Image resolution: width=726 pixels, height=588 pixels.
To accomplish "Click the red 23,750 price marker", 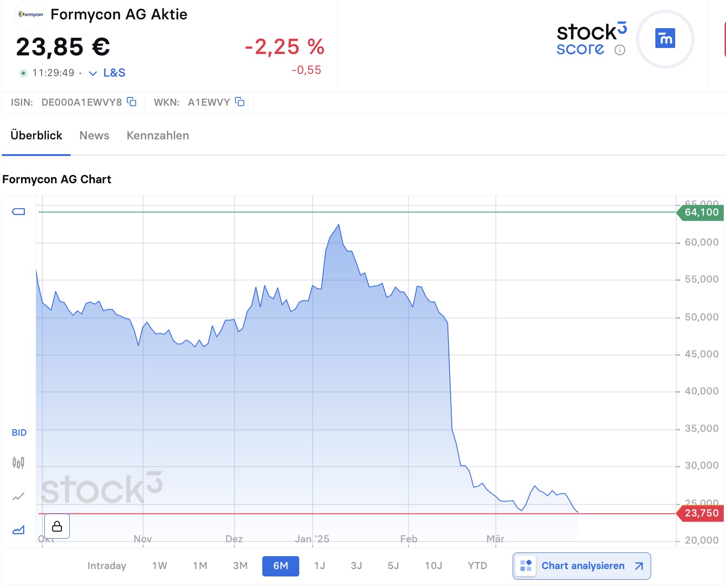I will click(x=700, y=513).
